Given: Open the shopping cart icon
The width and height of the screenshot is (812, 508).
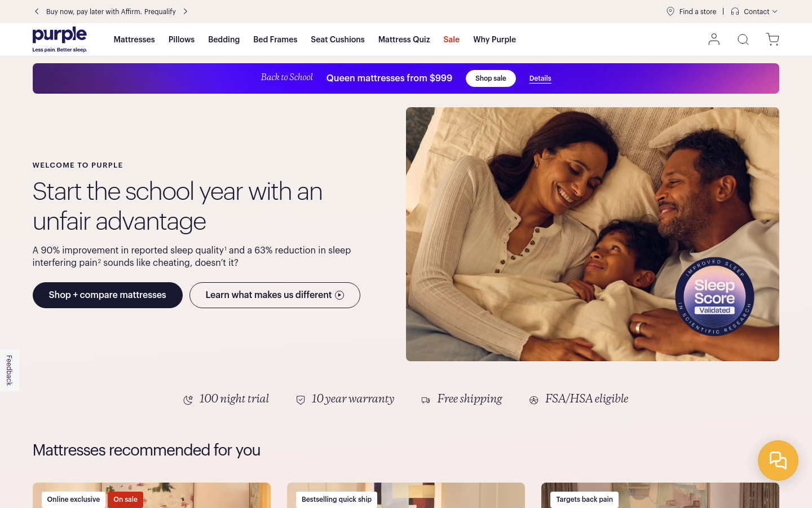Looking at the screenshot, I should click(x=773, y=40).
